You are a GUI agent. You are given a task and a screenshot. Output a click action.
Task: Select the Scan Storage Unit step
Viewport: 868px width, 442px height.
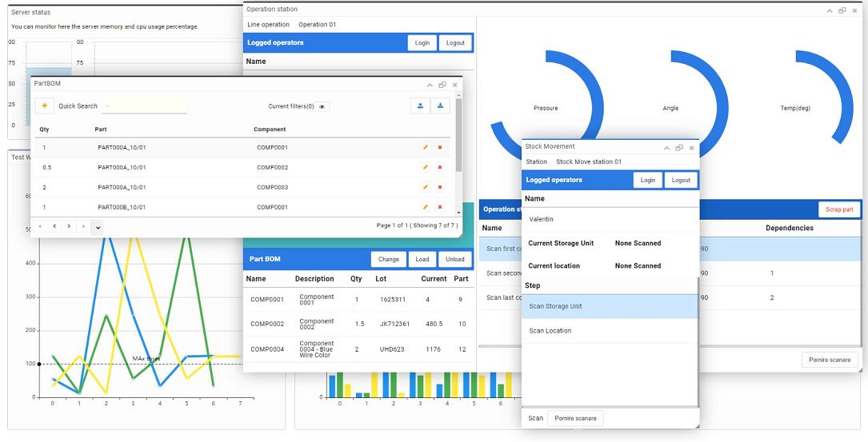[x=609, y=306]
